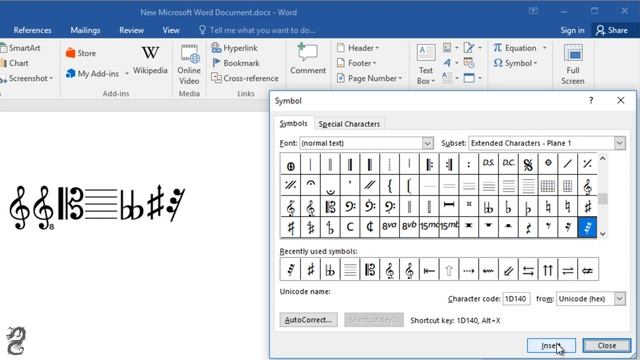640x360 pixels.
Task: Open AutoCorrect options
Action: click(309, 320)
